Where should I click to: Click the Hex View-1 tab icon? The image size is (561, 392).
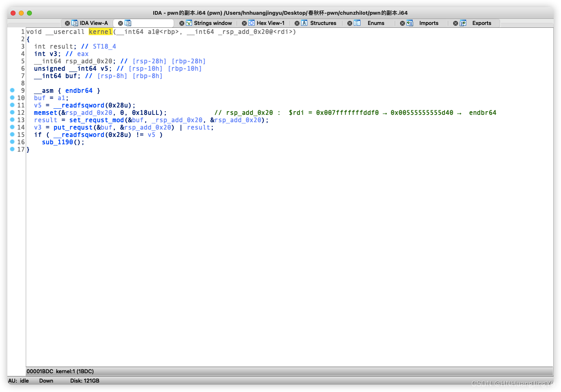tap(252, 23)
